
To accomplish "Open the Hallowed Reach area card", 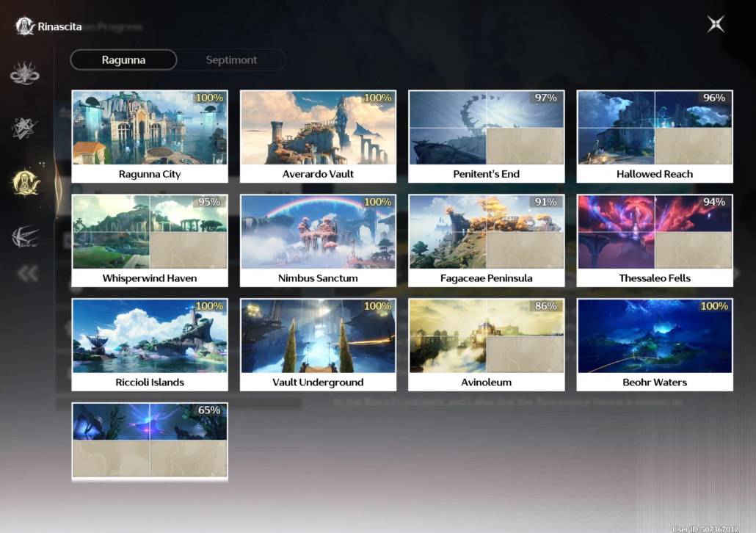I will coord(655,137).
